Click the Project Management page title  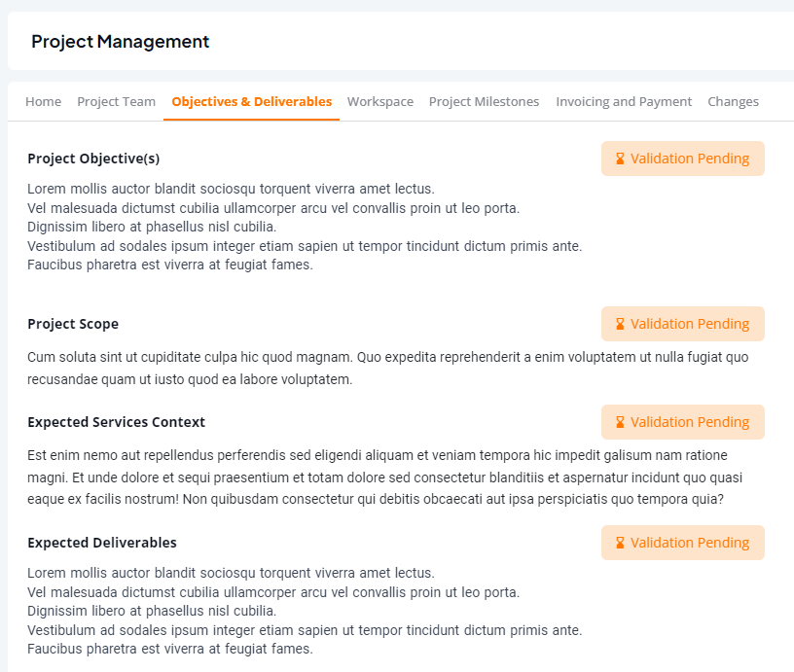120,42
